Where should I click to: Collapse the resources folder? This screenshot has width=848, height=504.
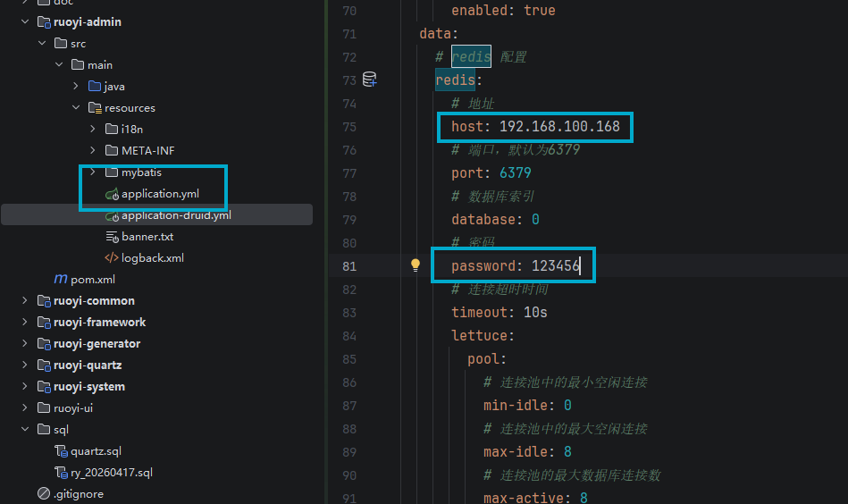click(76, 107)
